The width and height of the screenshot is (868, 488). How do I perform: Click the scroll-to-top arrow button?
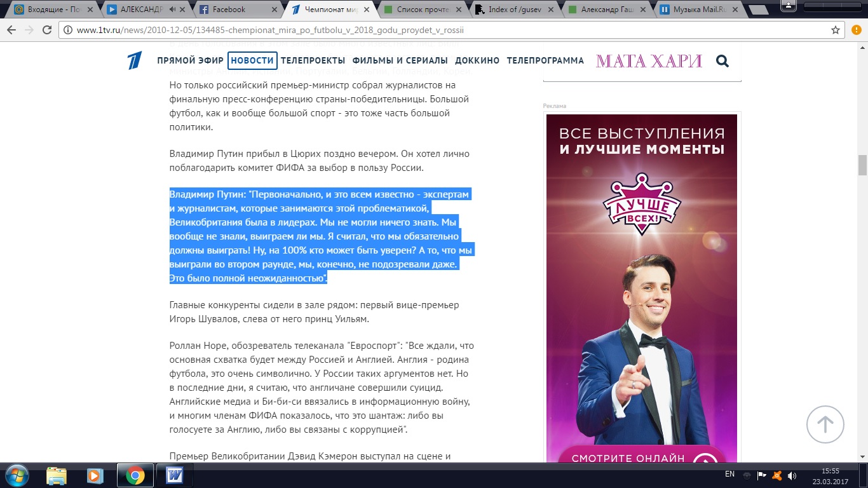click(x=825, y=424)
